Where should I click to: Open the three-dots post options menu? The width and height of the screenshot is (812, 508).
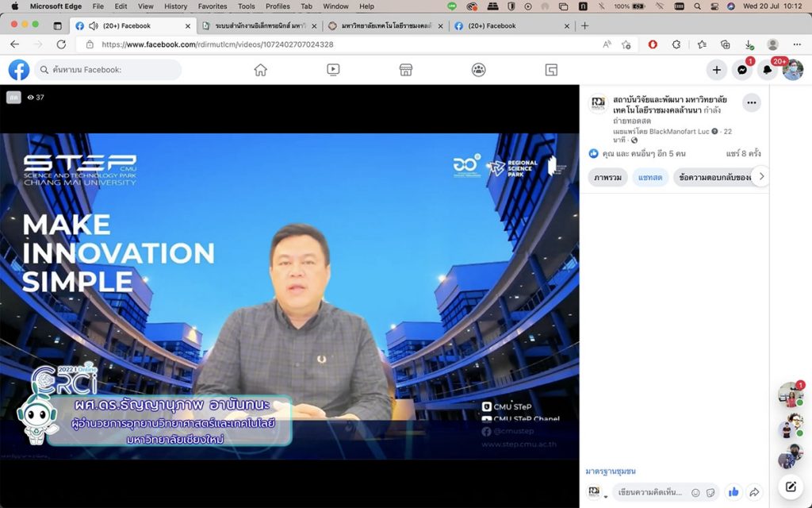click(751, 102)
